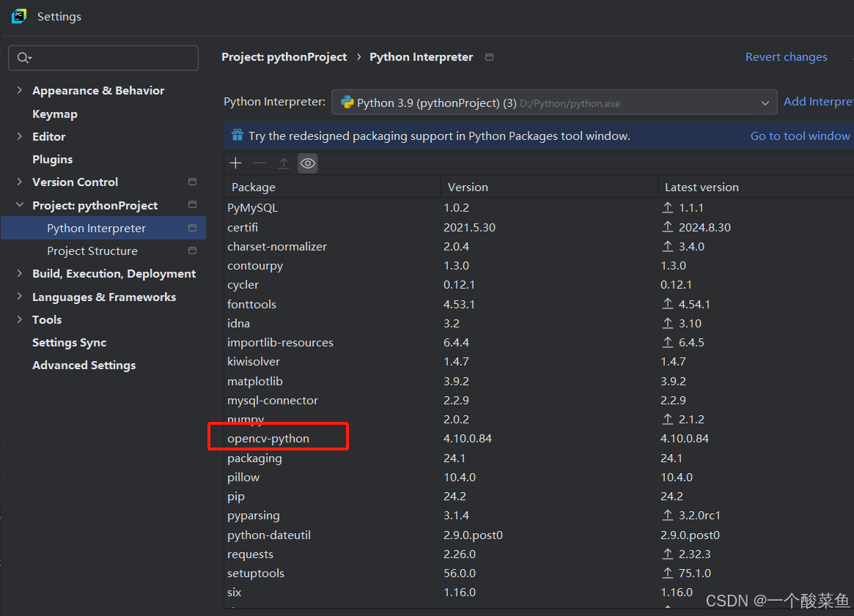
Task: Click the upgrade arrow for numpy 2.1.2
Action: 668,419
